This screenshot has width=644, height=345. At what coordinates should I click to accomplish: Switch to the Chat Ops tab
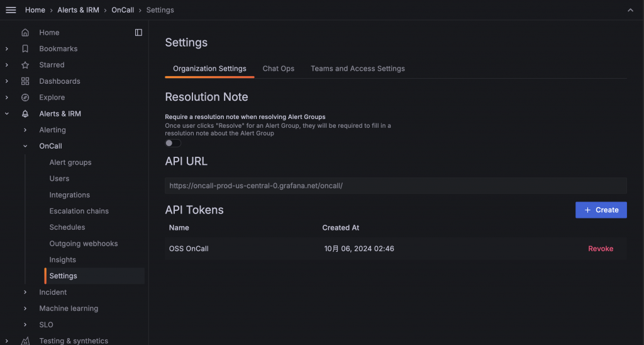[x=278, y=69]
